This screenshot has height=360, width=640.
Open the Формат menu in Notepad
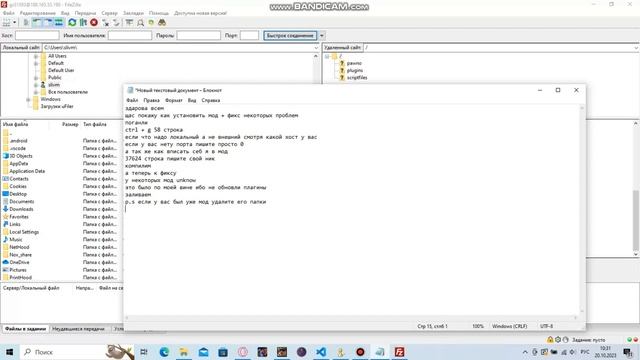(173, 100)
